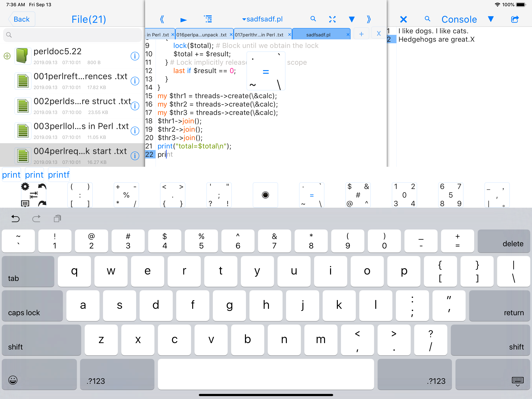Viewport: 532px width, 399px height.
Task: Open the outline list icon in editor toolbar
Action: (208, 19)
